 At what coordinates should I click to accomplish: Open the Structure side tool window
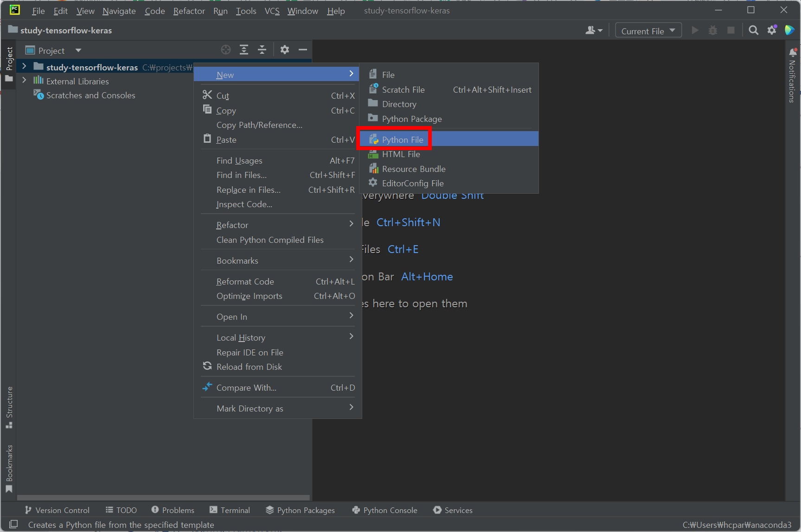(x=9, y=407)
